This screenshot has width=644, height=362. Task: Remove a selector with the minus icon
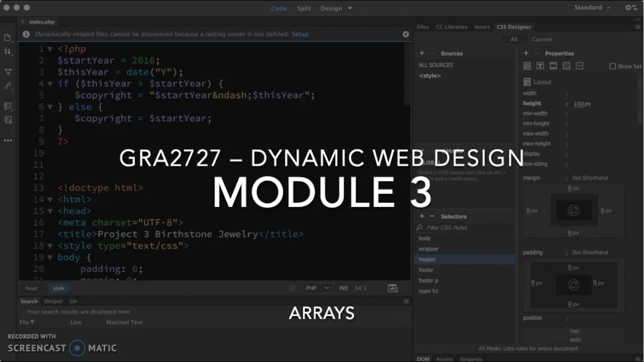pyautogui.click(x=431, y=216)
